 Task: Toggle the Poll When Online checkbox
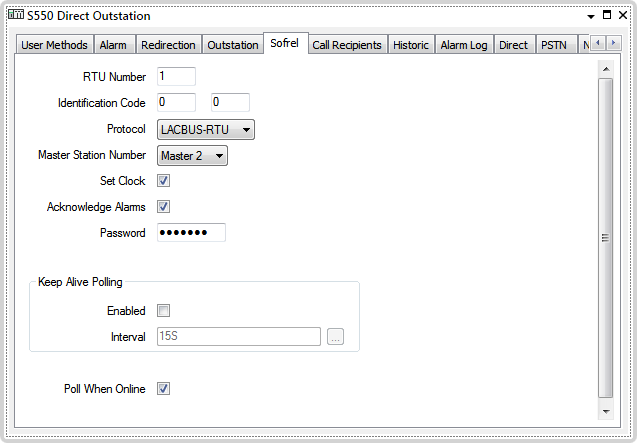(164, 389)
